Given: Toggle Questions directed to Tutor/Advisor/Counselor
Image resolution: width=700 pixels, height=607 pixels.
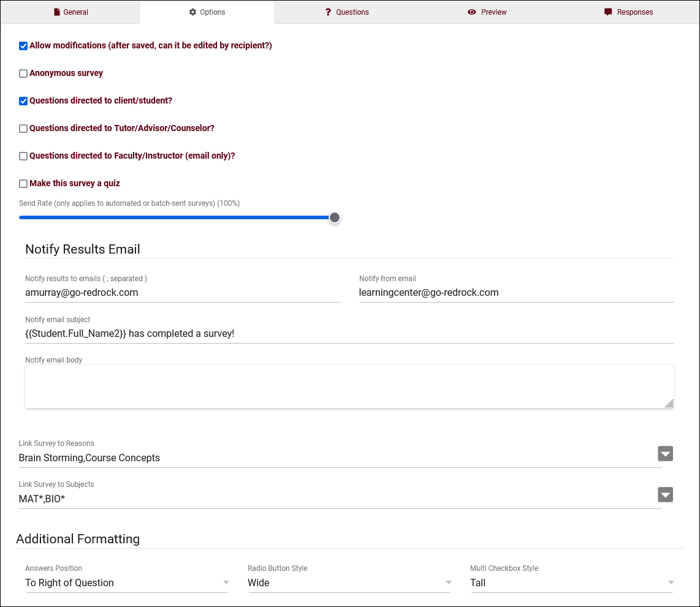Looking at the screenshot, I should (23, 129).
